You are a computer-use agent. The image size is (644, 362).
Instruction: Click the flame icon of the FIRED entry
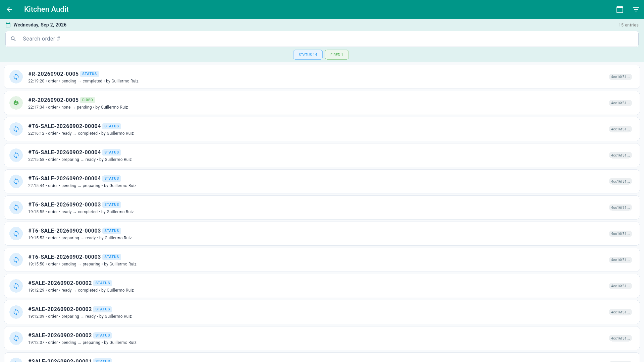16,103
